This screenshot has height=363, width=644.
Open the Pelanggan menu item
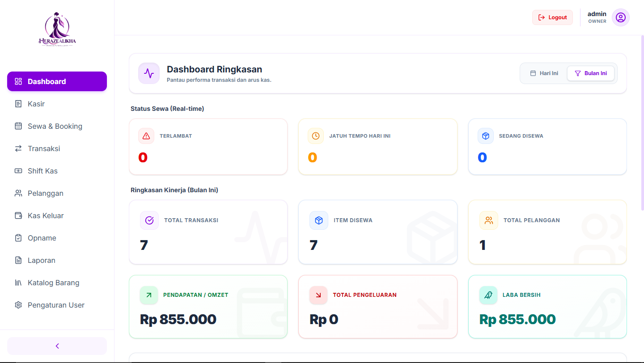(57, 193)
